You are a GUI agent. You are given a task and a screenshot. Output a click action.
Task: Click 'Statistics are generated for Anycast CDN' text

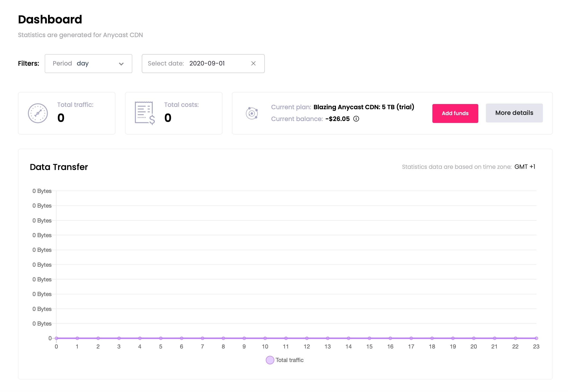[80, 35]
